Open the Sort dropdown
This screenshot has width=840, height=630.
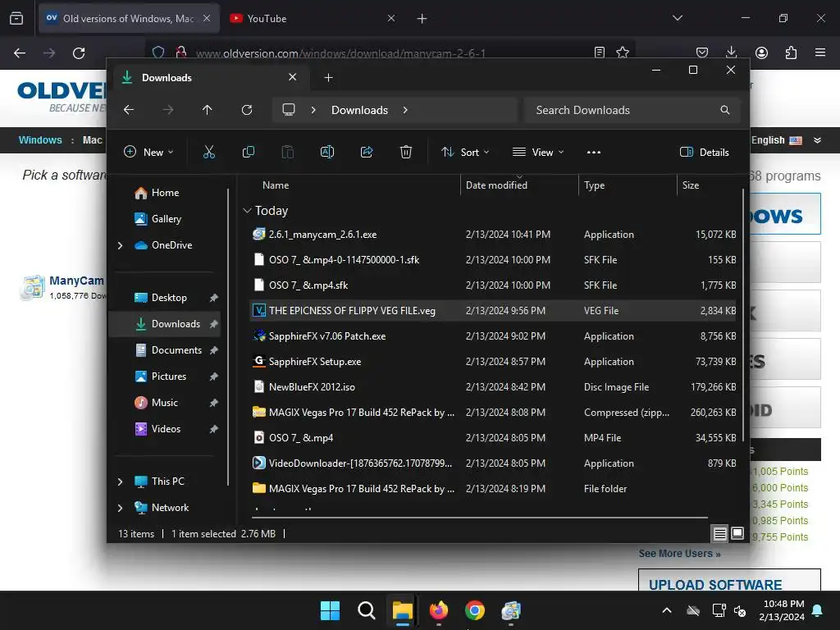(465, 152)
